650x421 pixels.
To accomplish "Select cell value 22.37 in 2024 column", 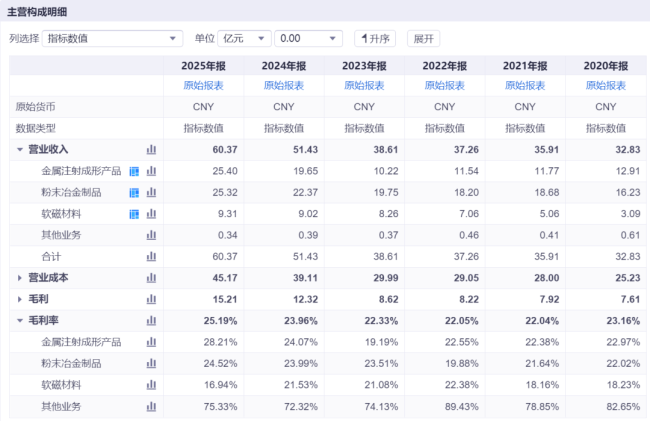I will pyautogui.click(x=306, y=192).
